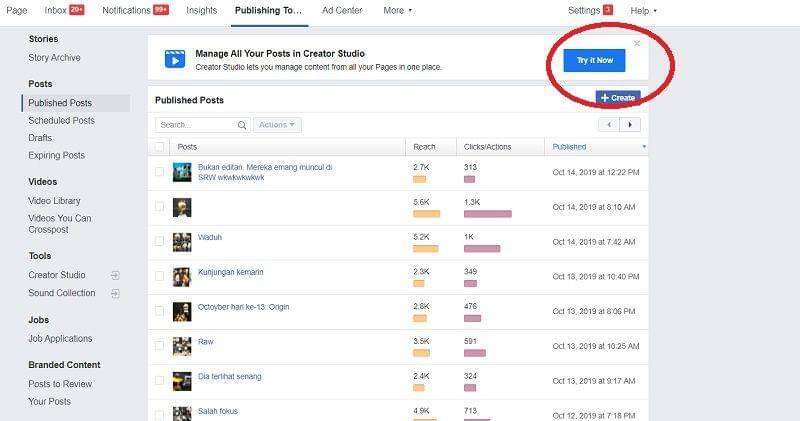The width and height of the screenshot is (800, 421).
Task: Check the Bukan editan post checkbox
Action: pyautogui.click(x=159, y=172)
